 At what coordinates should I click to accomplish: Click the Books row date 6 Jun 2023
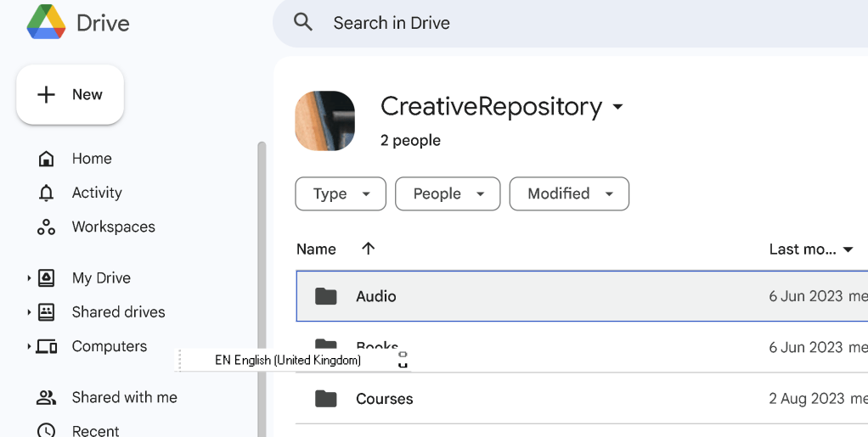pyautogui.click(x=805, y=347)
